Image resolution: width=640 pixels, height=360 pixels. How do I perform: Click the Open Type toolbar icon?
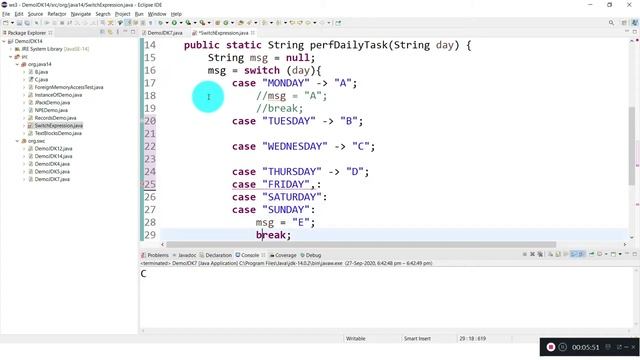point(240,23)
